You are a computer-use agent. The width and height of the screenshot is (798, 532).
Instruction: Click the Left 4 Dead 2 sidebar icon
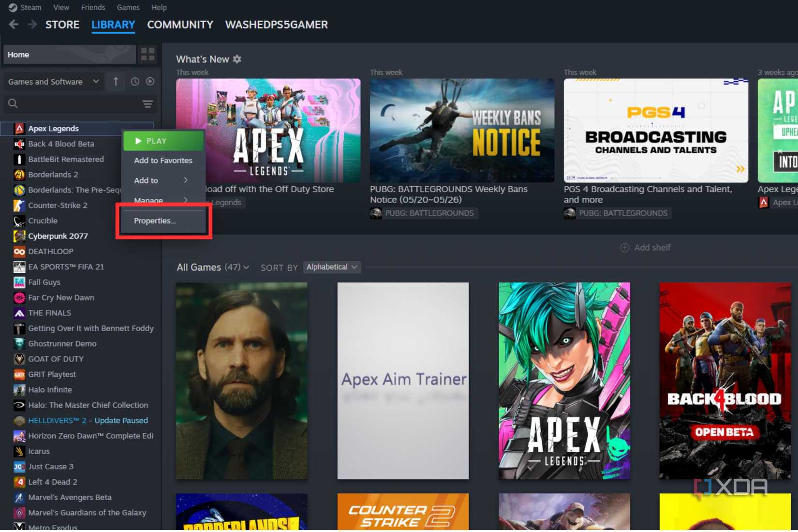coord(19,482)
